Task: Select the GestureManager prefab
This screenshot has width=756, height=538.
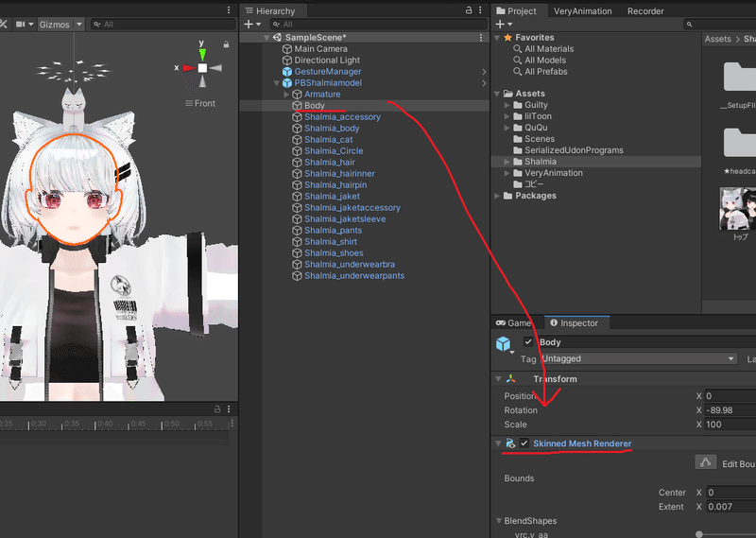Action: point(328,72)
